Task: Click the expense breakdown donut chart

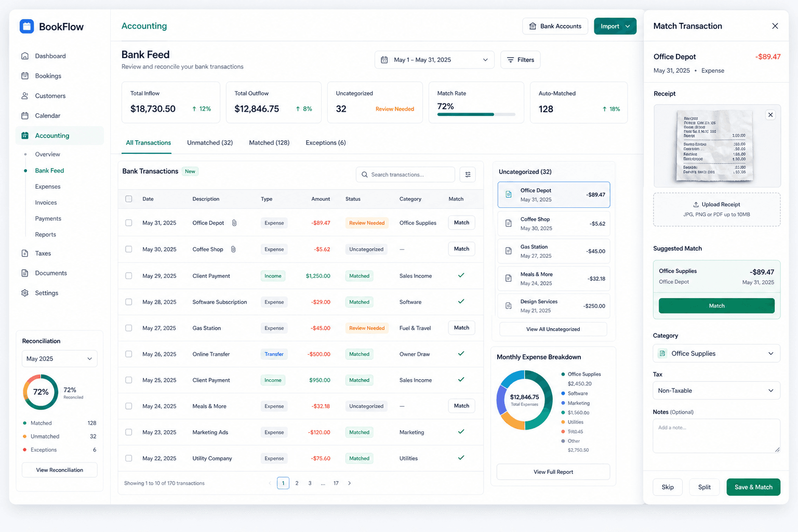Action: [525, 400]
